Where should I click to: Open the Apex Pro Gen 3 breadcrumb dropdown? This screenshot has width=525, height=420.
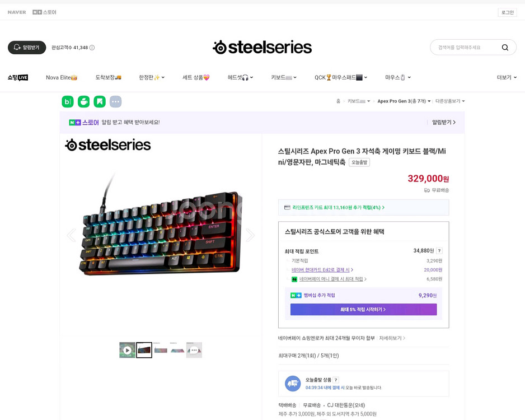tap(404, 101)
